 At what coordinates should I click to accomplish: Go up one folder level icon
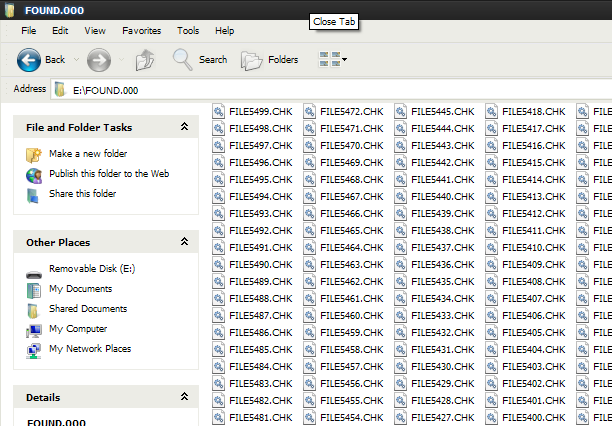[145, 60]
